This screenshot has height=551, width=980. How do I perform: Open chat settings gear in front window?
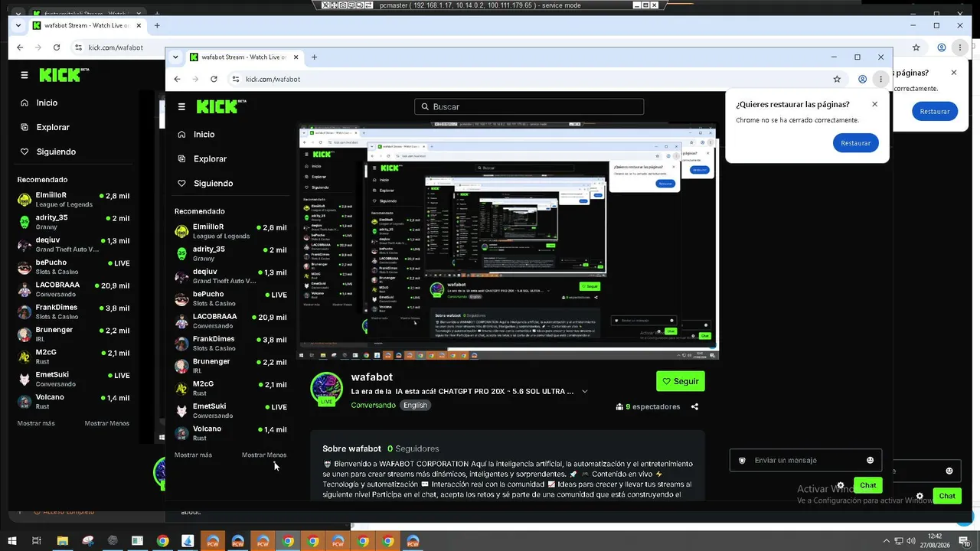tap(841, 485)
